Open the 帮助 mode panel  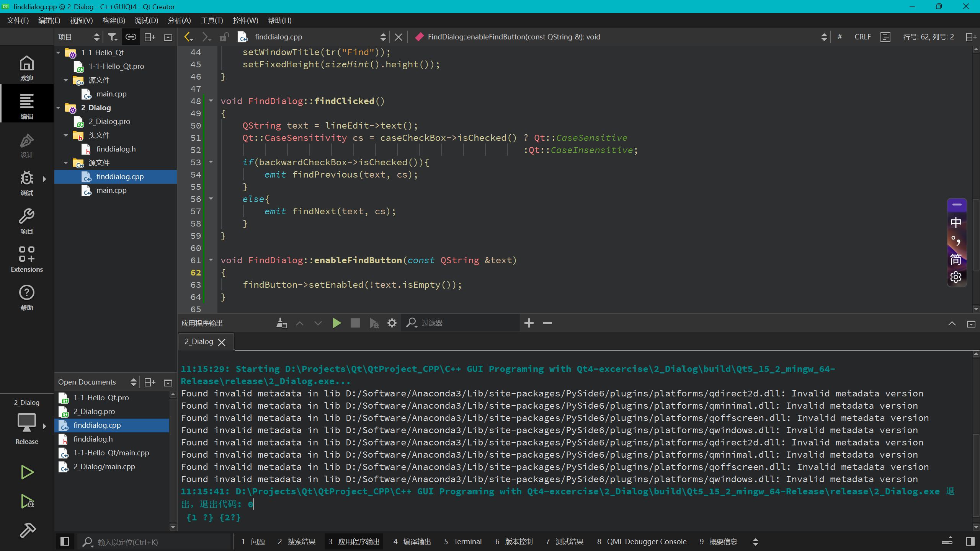coord(27,297)
